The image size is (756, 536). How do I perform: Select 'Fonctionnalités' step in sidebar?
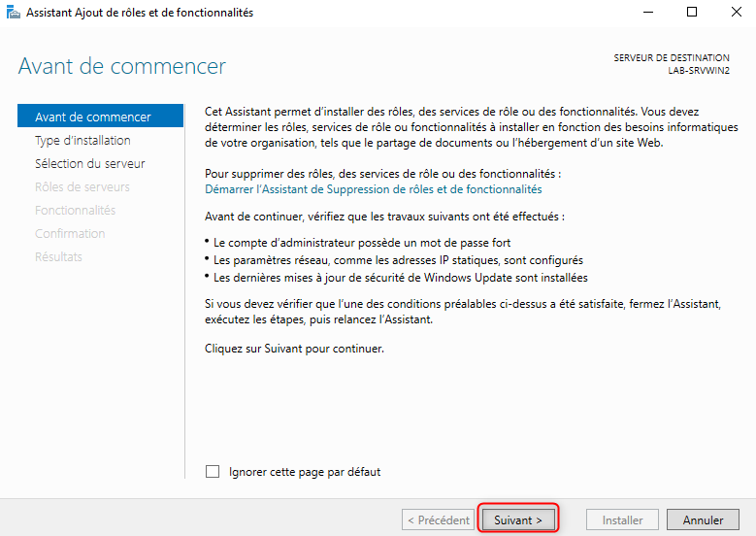[76, 211]
